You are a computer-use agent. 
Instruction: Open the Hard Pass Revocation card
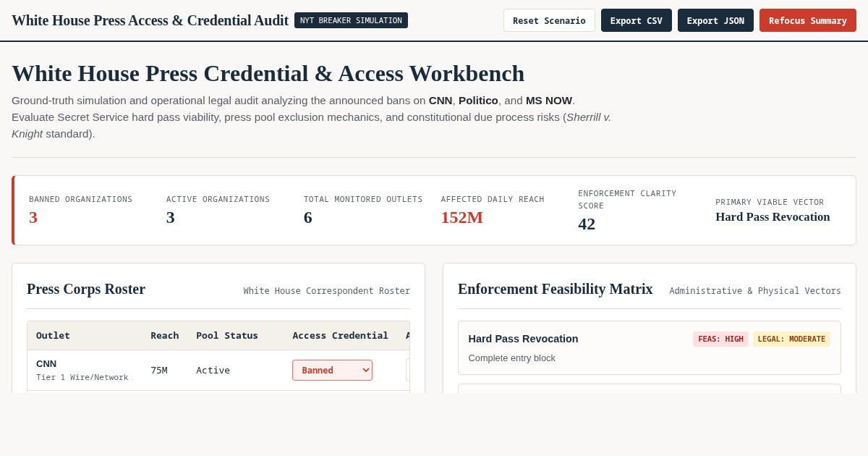[x=649, y=347]
